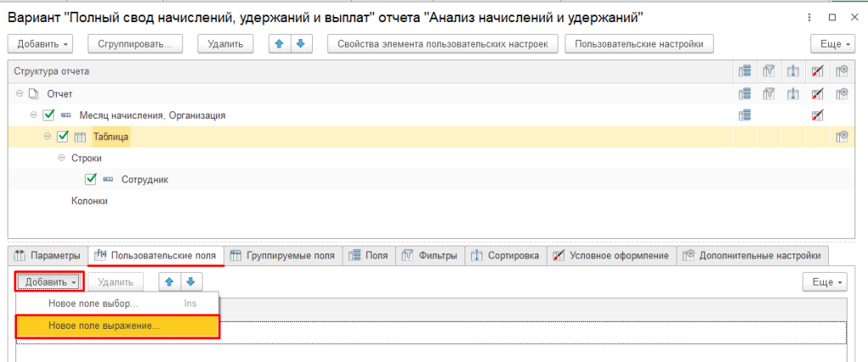868x362 pixels.
Task: Collapse the Строки tree node
Action: click(x=61, y=158)
